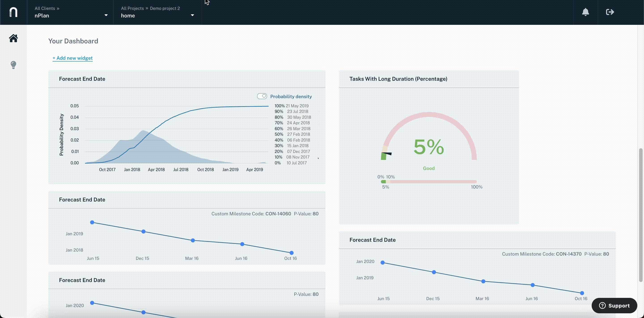
Task: Click the nPlan logo icon
Action: 13,12
